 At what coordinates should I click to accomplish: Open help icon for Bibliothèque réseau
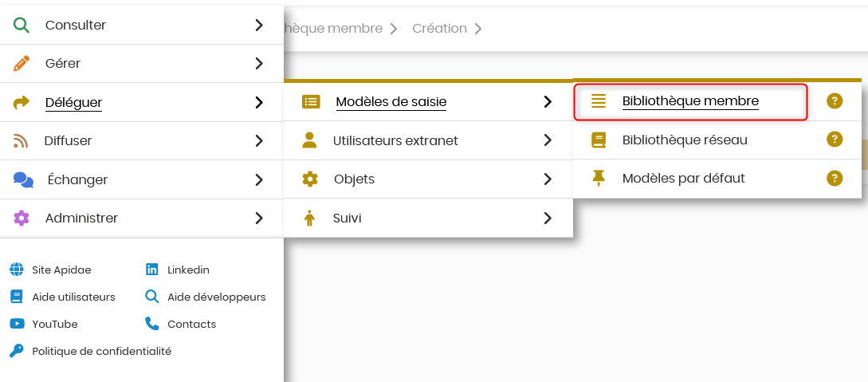click(x=835, y=140)
